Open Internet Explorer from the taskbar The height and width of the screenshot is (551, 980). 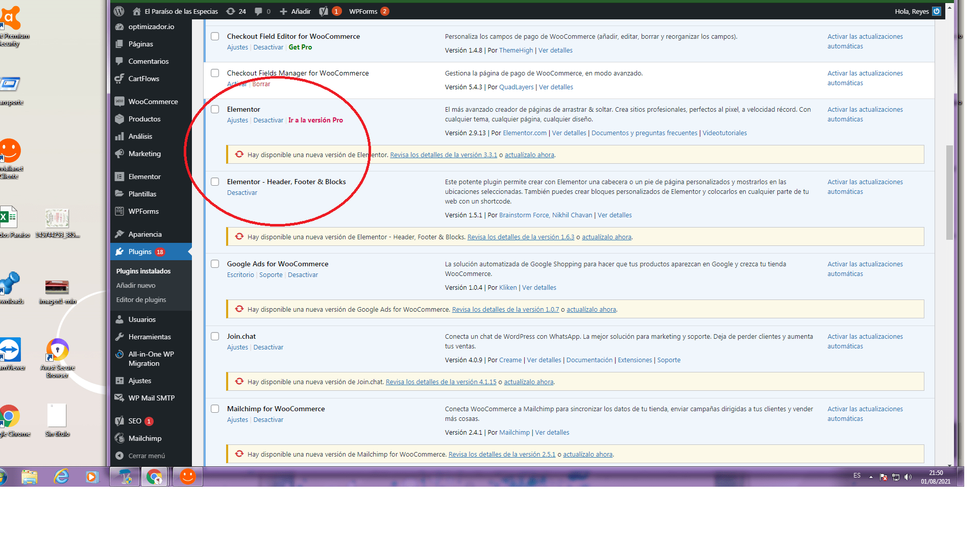tap(61, 477)
